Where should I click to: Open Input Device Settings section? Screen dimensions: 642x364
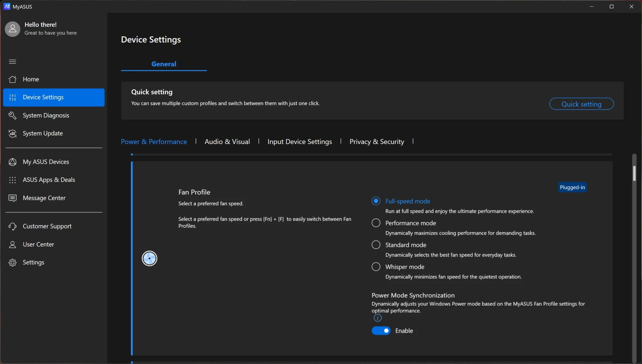300,142
